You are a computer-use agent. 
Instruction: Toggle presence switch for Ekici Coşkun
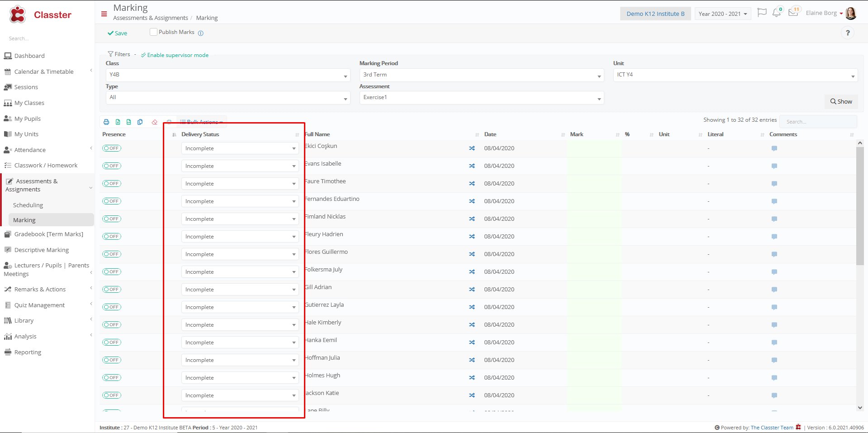point(112,148)
